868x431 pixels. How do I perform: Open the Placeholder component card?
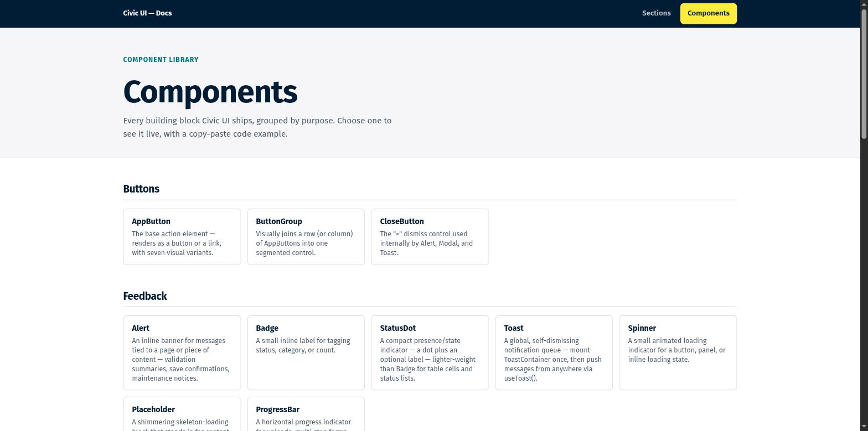(182, 414)
